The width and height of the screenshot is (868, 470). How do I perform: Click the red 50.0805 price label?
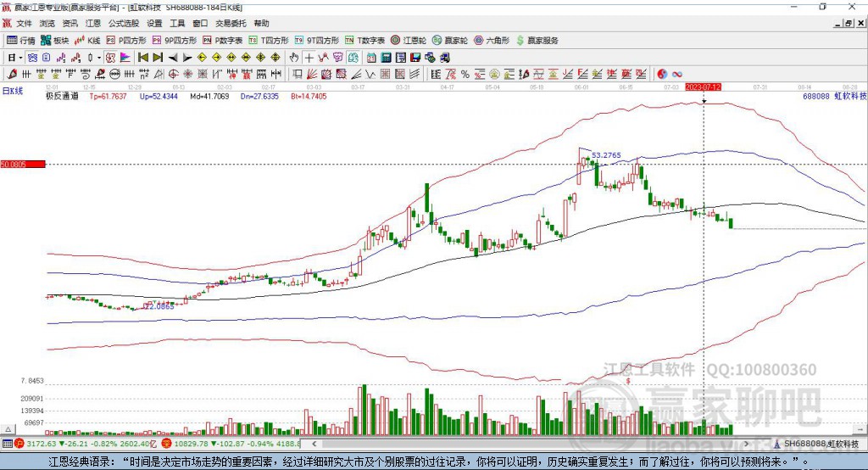click(x=23, y=164)
